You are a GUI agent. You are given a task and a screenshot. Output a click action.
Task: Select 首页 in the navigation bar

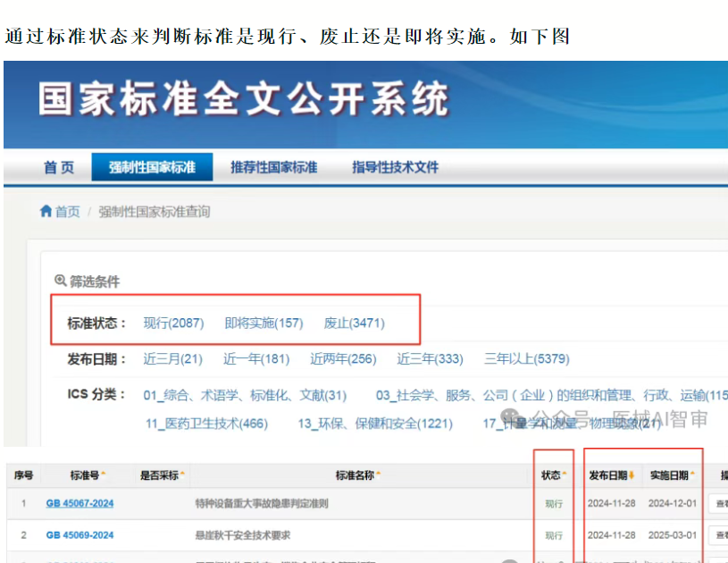click(57, 167)
